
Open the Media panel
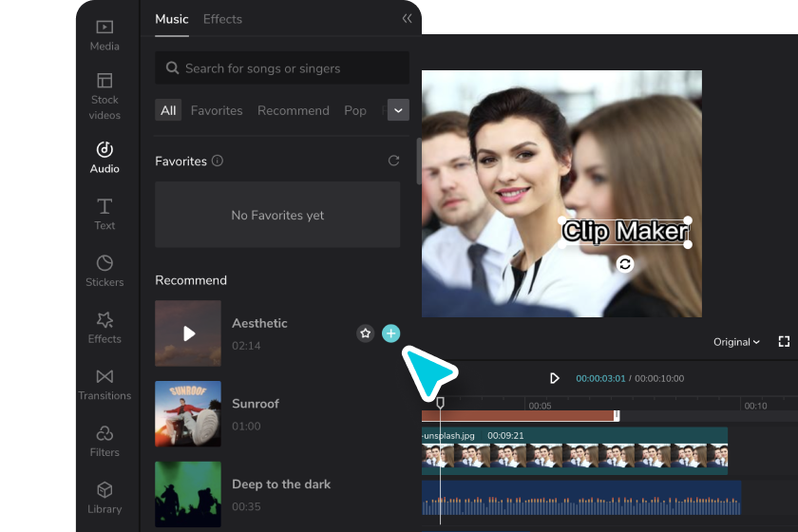click(104, 36)
